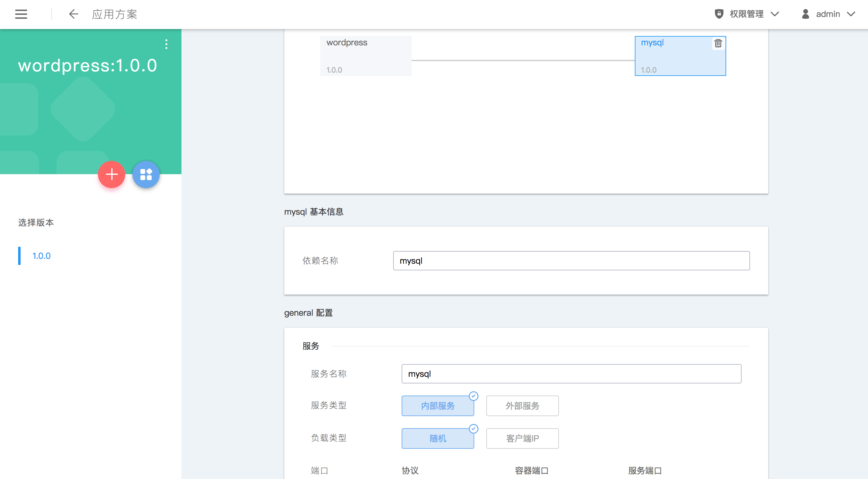Delete the mysql dependency with trash icon

pos(718,44)
